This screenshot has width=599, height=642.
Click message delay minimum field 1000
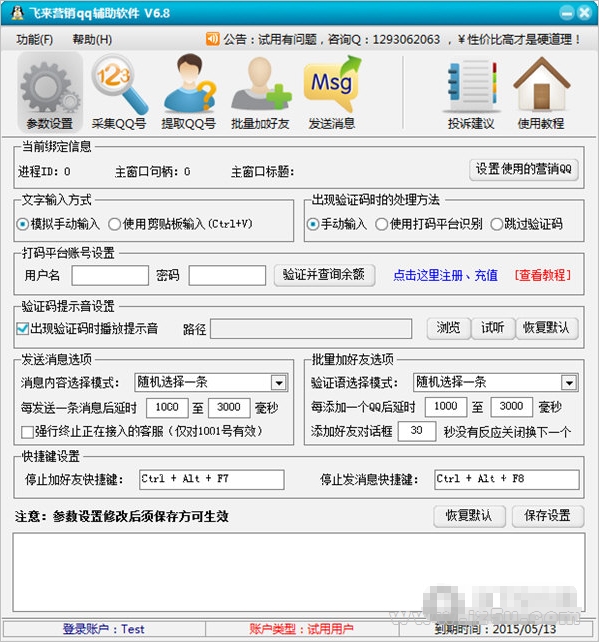[x=167, y=408]
